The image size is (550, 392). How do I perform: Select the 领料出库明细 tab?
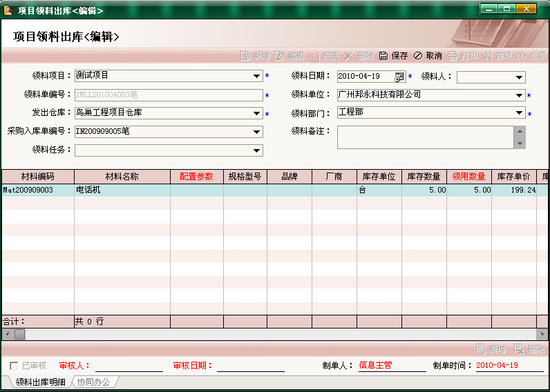(x=40, y=382)
